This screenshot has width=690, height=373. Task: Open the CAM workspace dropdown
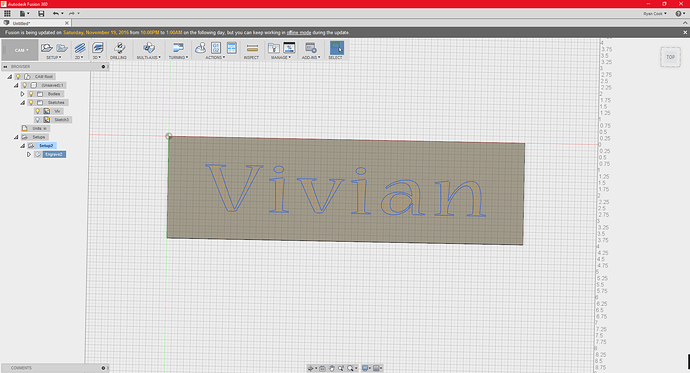tap(21, 50)
